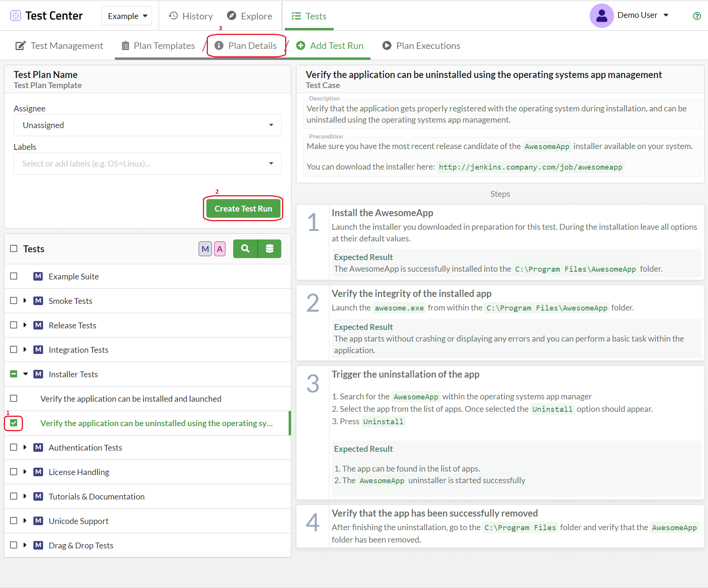Viewport: 708px width, 588px height.
Task: Select 'Verify the application can be installed and launched'
Action: [131, 399]
